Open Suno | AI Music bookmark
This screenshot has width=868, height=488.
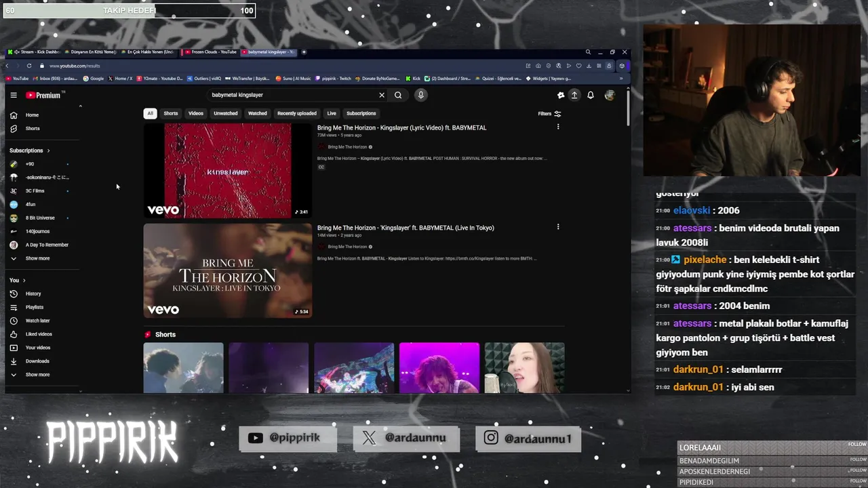pos(293,79)
